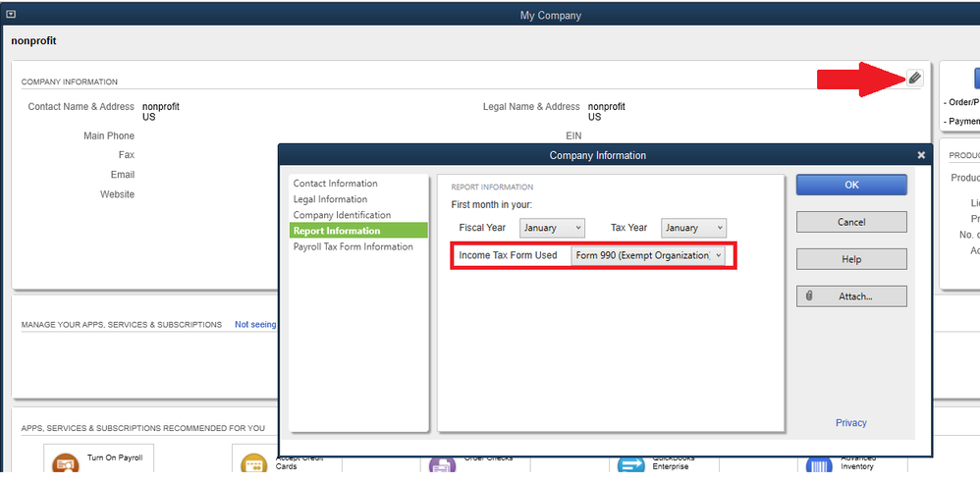Click the Attach... button
The image size is (980, 484).
pos(851,296)
